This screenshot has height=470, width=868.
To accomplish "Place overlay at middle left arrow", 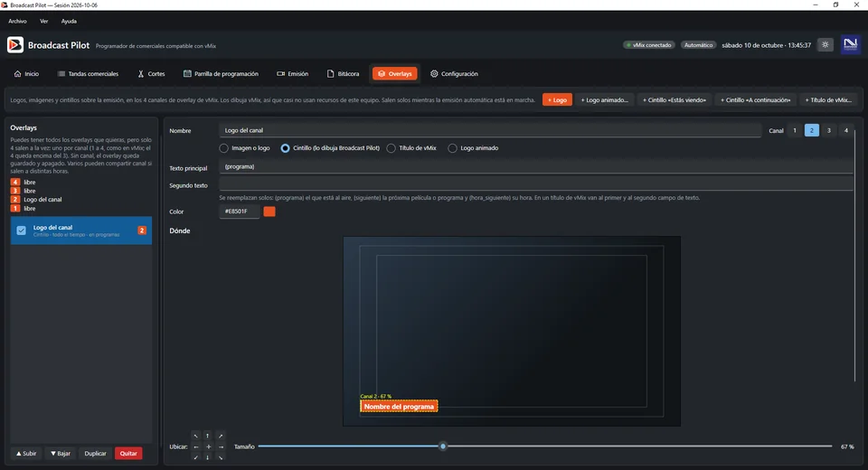I will coord(196,446).
